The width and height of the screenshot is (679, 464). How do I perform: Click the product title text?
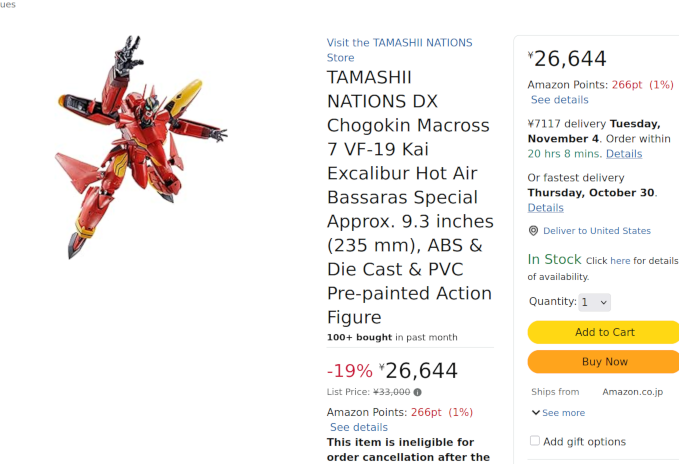[x=409, y=197]
